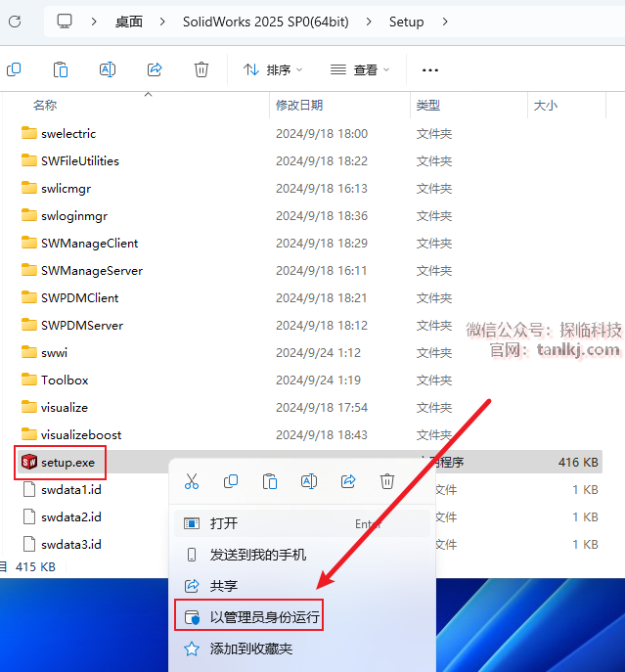Click the swdata2.id file icon
Image resolution: width=625 pixels, height=672 pixels.
click(x=29, y=516)
